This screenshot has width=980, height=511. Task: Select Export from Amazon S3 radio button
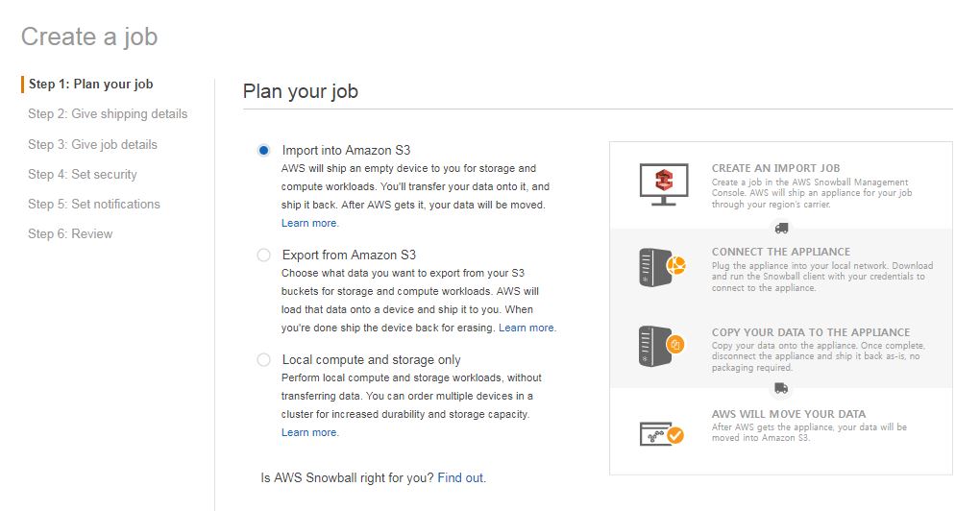pyautogui.click(x=264, y=255)
